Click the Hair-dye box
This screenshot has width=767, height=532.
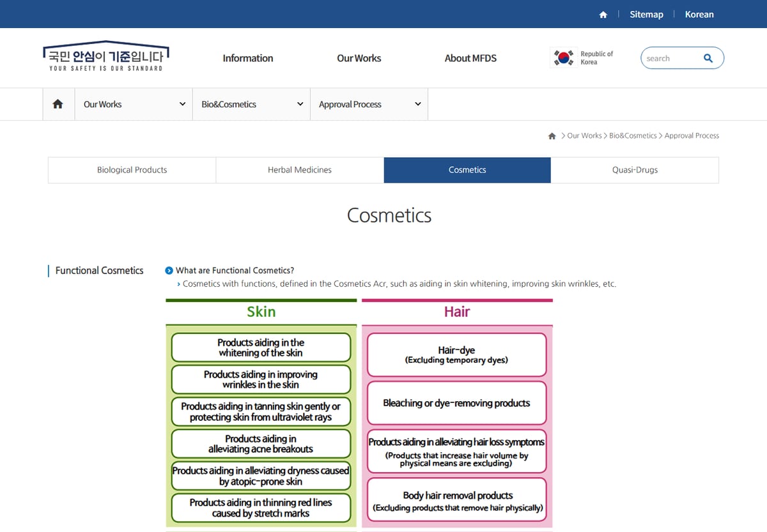click(456, 355)
